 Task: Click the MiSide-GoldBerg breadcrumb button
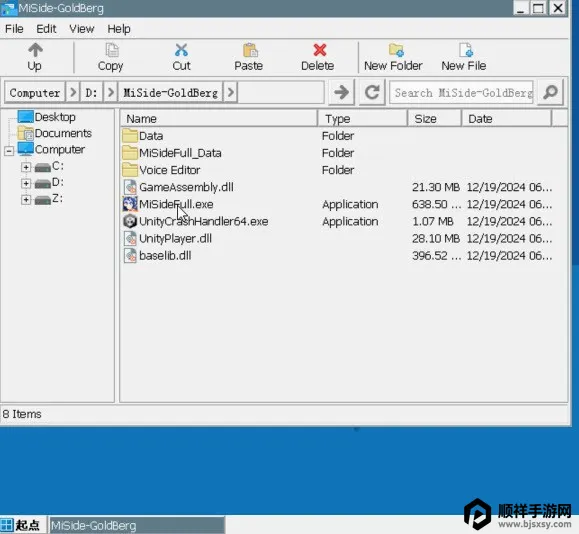click(x=171, y=92)
